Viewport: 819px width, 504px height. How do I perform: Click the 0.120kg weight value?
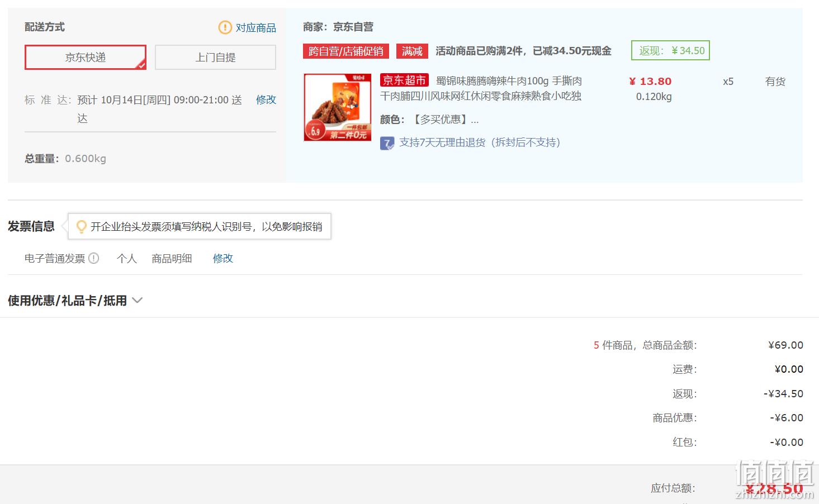(x=654, y=97)
